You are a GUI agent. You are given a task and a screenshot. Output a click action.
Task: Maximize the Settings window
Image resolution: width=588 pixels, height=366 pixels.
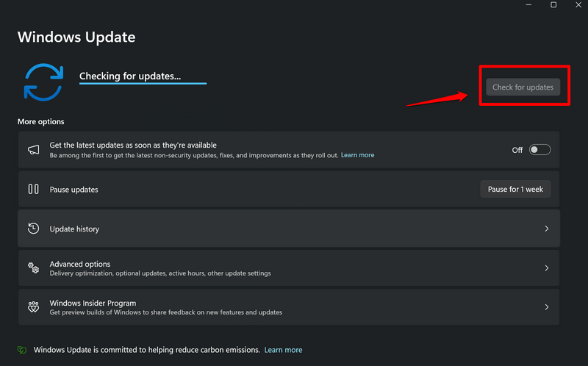[x=553, y=5]
